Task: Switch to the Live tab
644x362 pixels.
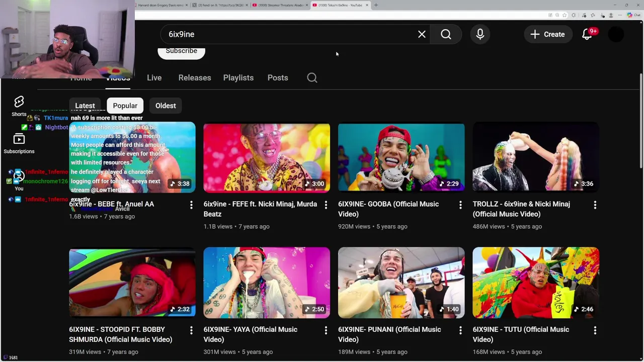Action: point(154,78)
